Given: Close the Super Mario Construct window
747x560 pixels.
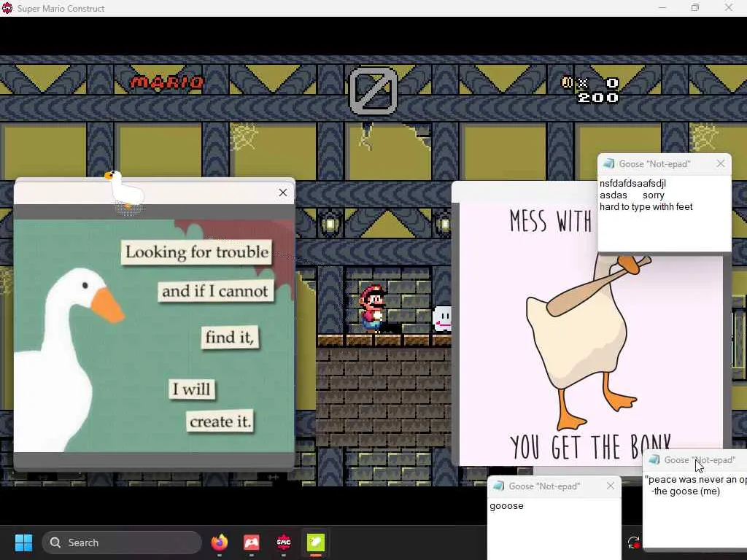Looking at the screenshot, I should coord(729,8).
